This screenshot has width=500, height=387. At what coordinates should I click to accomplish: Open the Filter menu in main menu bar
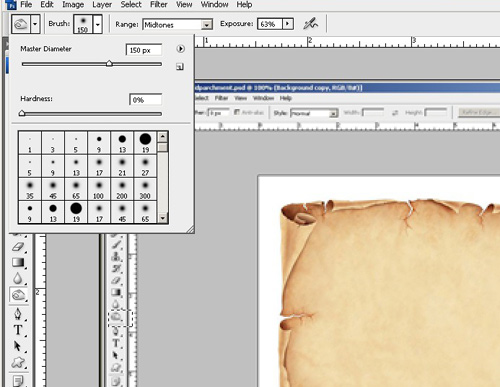click(159, 5)
